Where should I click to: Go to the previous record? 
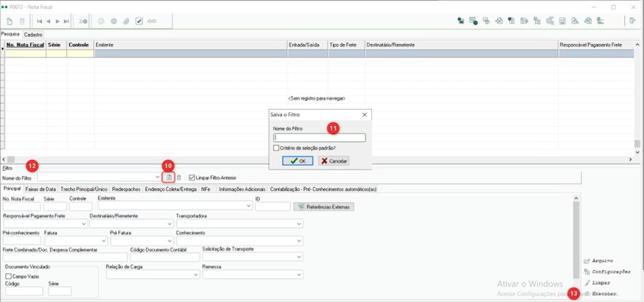coord(49,21)
